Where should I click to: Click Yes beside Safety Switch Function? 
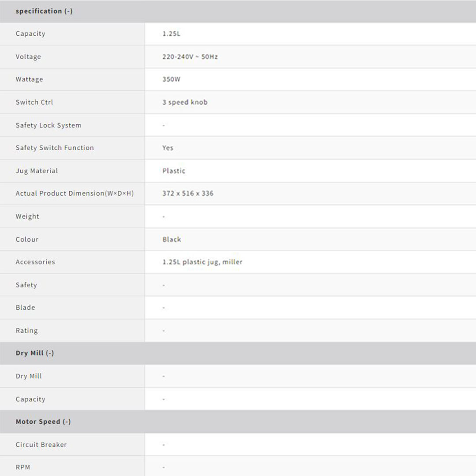point(168,148)
